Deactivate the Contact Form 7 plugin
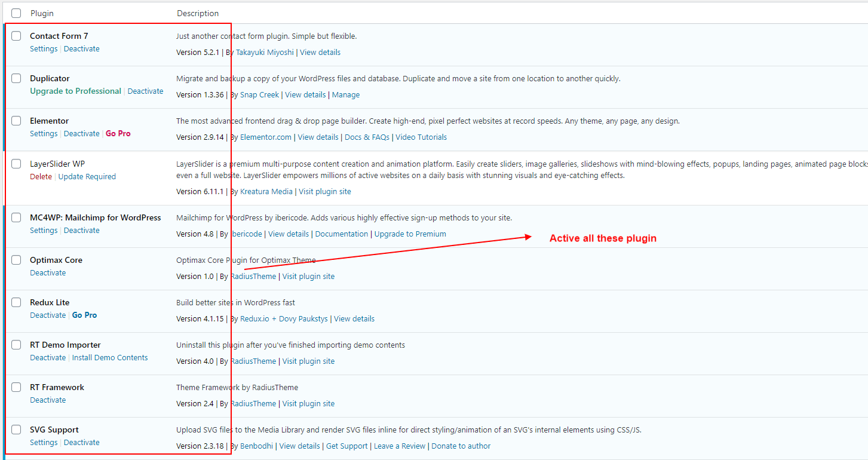868x460 pixels. pyautogui.click(x=82, y=49)
